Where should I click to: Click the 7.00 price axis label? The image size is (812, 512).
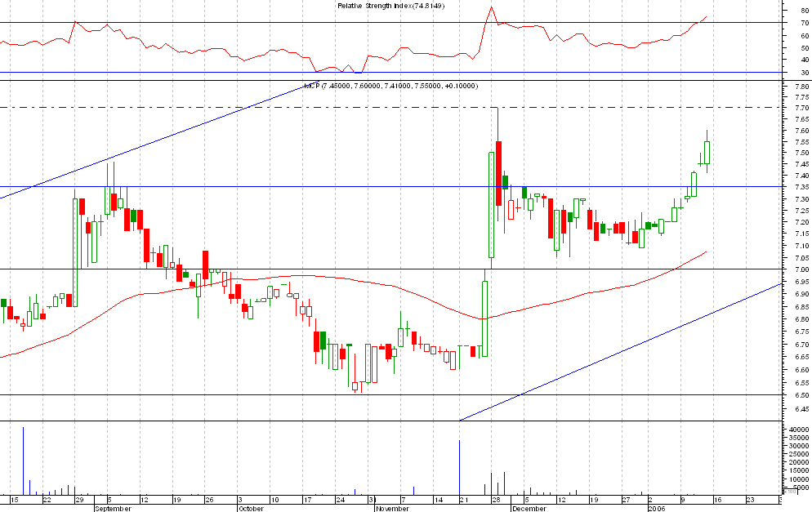(801, 269)
